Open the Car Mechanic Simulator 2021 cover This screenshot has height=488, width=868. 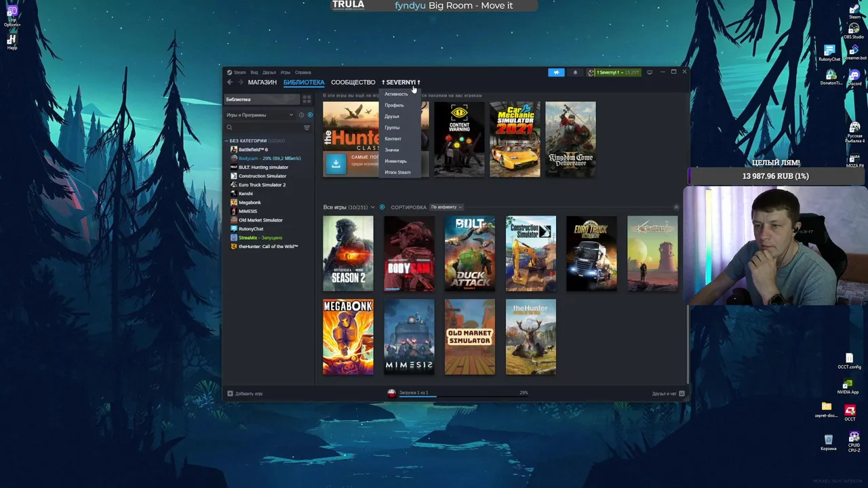tap(515, 139)
